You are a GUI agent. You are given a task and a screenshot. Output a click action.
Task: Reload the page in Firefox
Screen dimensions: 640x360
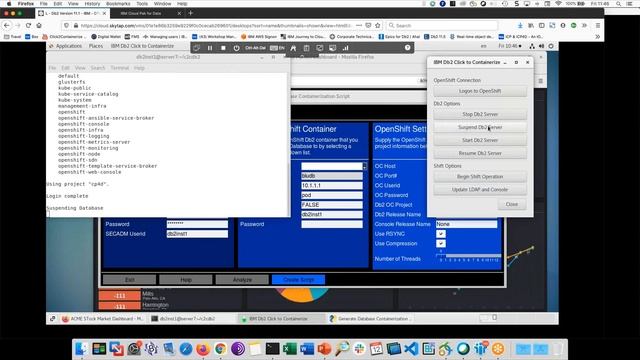(x=28, y=25)
